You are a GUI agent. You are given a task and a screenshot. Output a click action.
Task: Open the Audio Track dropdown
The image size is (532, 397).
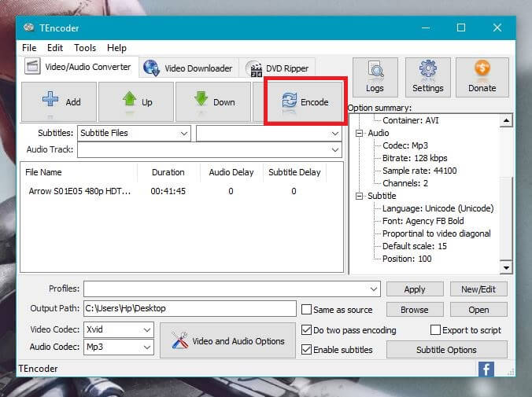point(209,149)
